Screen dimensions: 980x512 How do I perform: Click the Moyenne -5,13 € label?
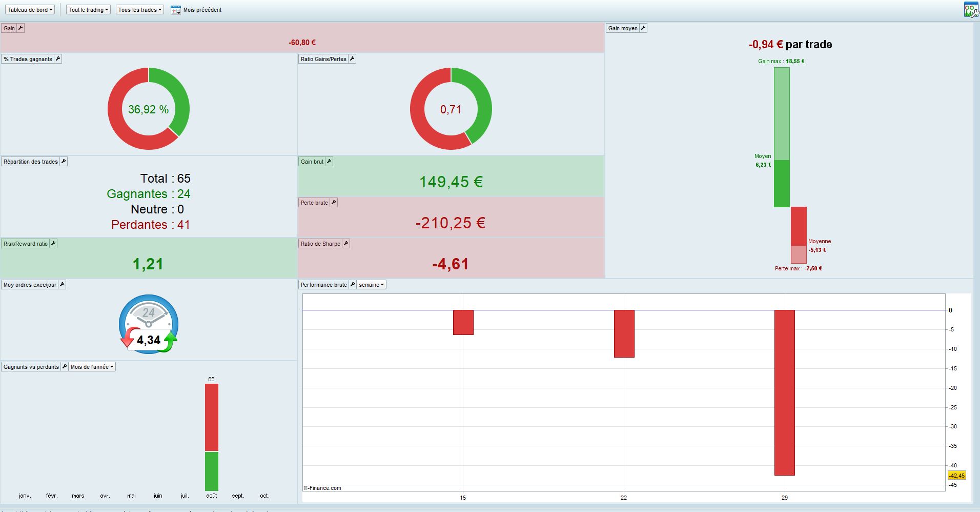point(820,246)
